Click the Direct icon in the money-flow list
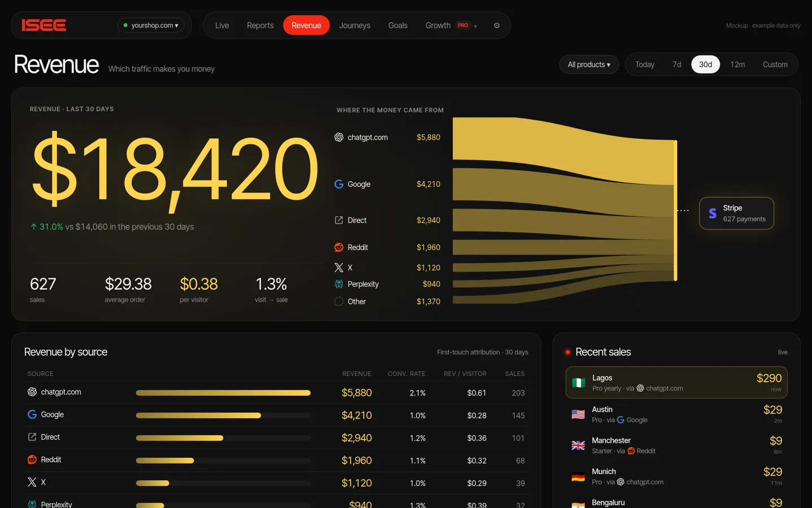The image size is (812, 508). [x=339, y=220]
